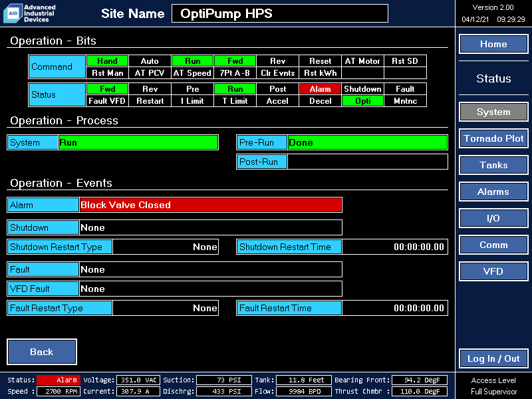Click the Fault event value None
The width and height of the screenshot is (532, 399).
pos(210,269)
